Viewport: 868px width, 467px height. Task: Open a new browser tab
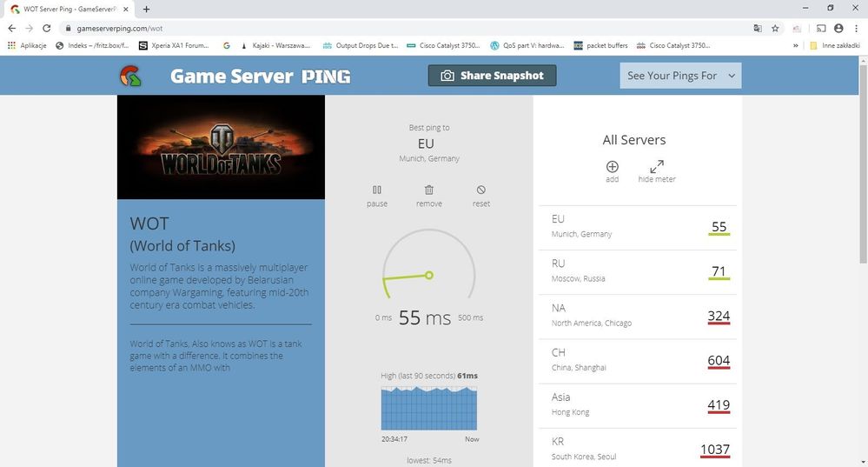pos(146,9)
